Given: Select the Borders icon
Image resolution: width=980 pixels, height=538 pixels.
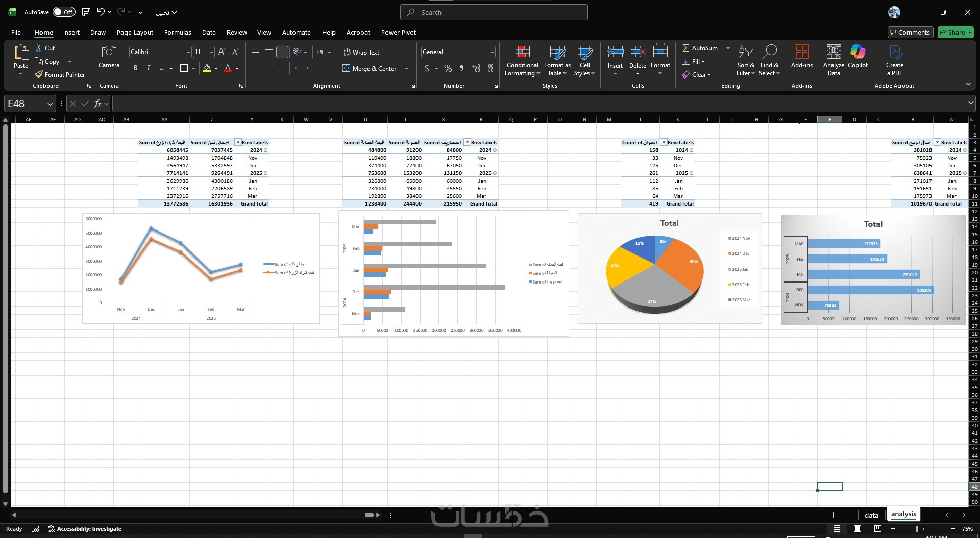Looking at the screenshot, I should point(184,68).
